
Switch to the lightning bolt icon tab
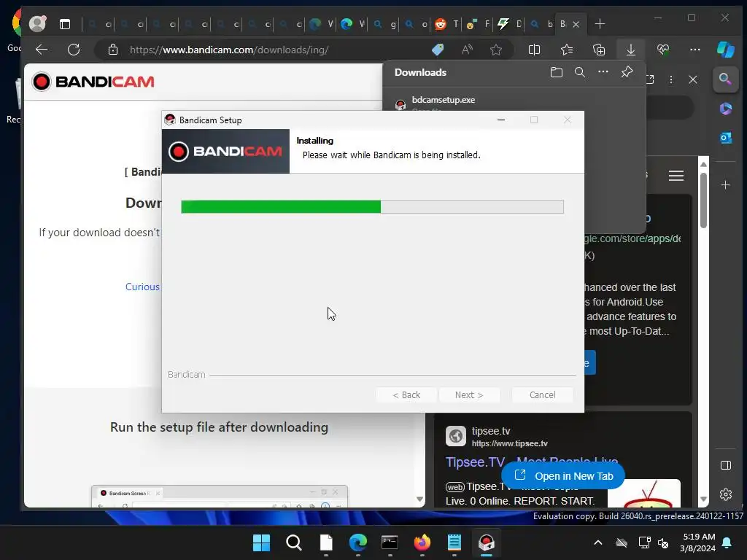tap(510, 24)
